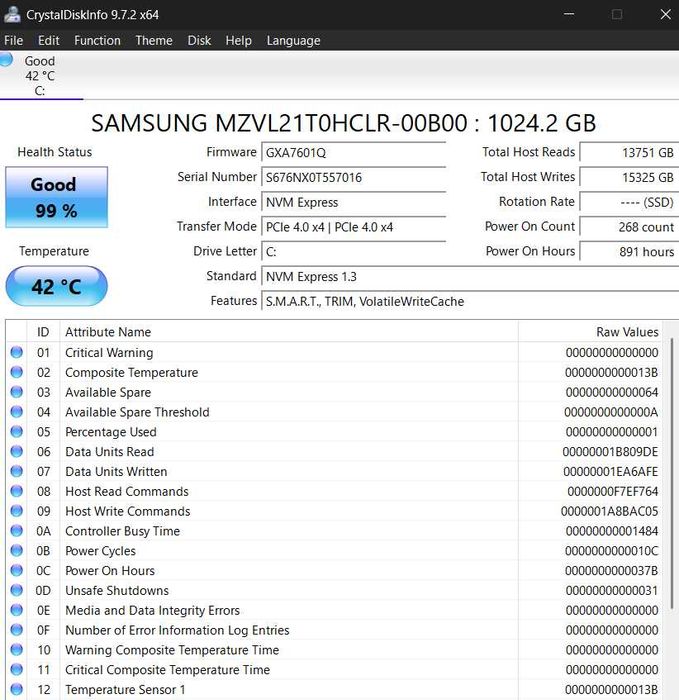Click the status icon for Temperature Sensor 1
Viewport: 679px width, 700px height.
coord(17,689)
